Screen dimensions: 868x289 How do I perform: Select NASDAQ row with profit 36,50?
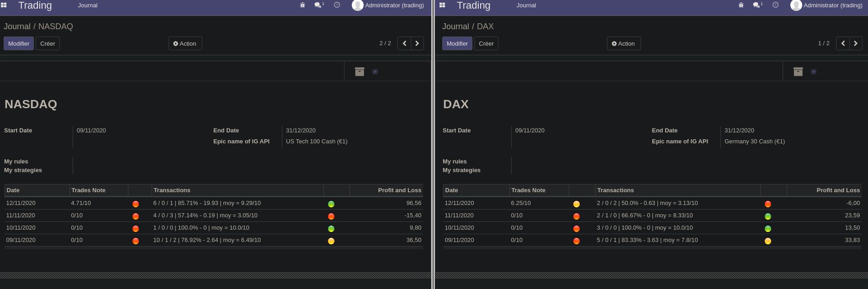[x=214, y=240]
